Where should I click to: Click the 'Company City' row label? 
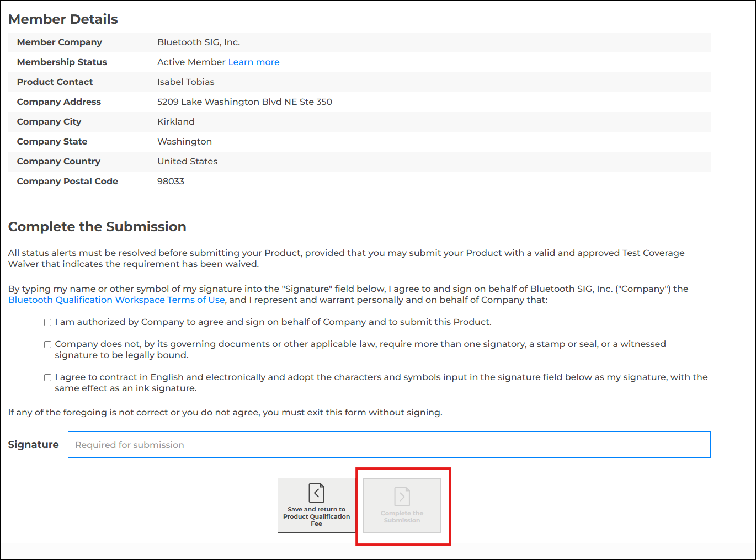[49, 122]
